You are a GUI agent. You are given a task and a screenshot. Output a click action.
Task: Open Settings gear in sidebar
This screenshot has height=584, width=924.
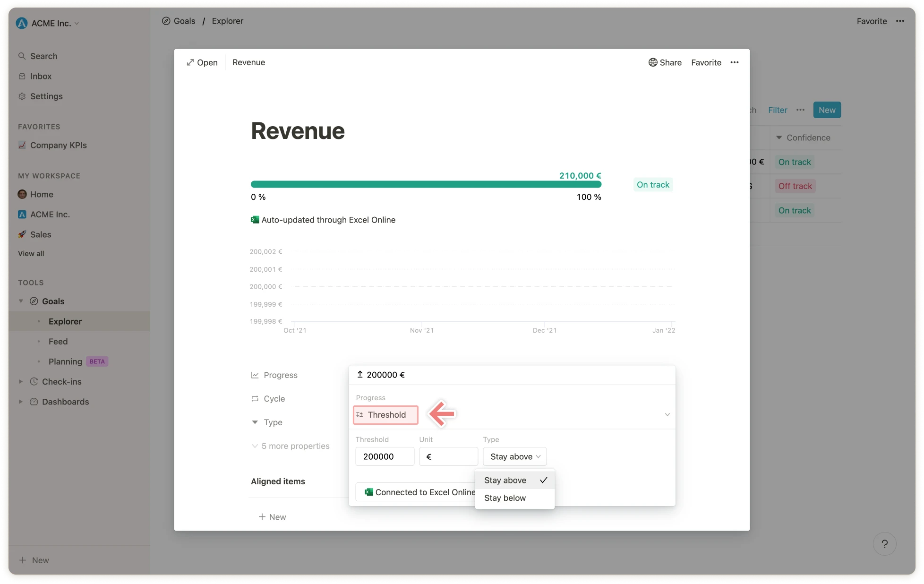(x=22, y=96)
